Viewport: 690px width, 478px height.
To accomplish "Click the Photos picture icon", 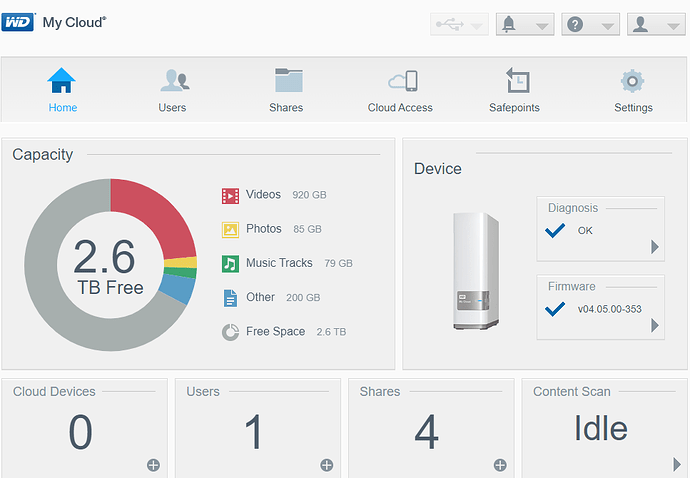I will [230, 229].
